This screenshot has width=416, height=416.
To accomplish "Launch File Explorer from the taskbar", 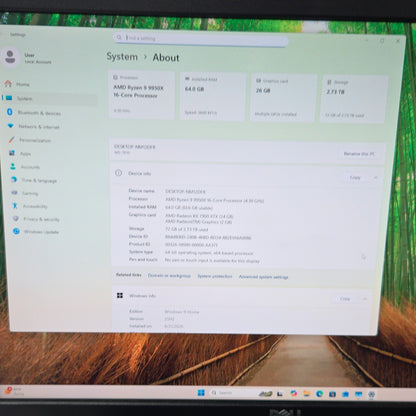I will point(306,394).
